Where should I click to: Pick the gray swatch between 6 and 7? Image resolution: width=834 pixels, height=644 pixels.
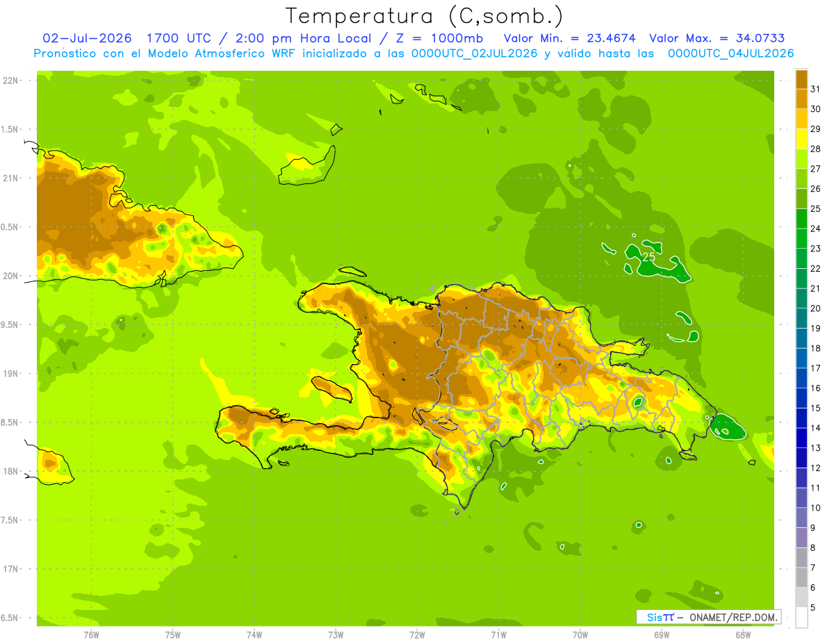pos(801,577)
